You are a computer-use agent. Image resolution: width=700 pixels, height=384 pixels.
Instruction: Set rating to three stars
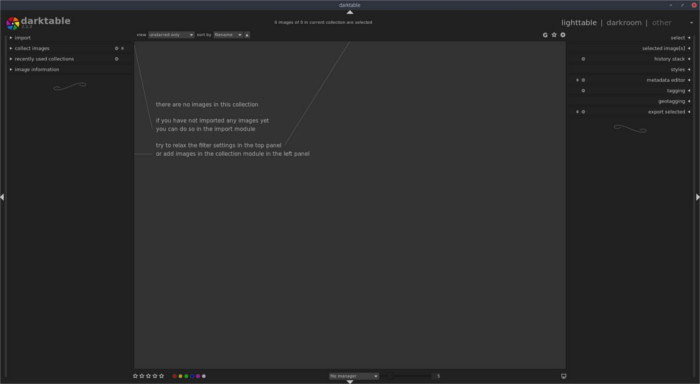(148, 376)
